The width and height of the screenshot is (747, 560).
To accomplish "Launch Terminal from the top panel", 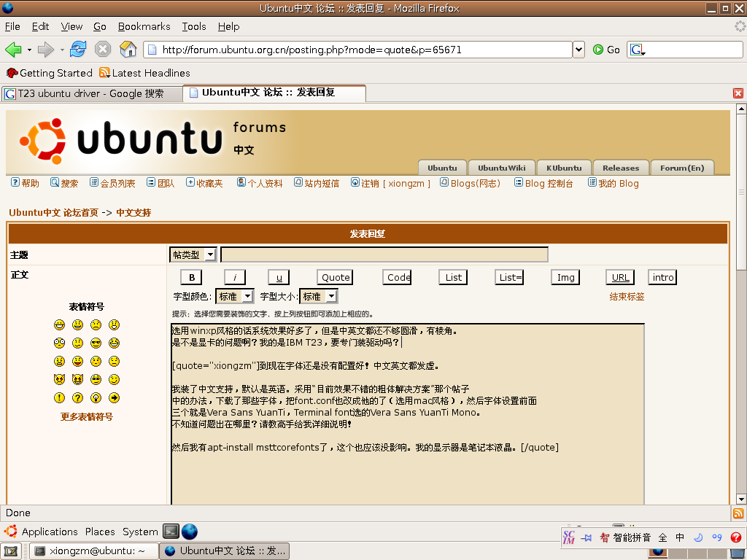I will tap(171, 532).
